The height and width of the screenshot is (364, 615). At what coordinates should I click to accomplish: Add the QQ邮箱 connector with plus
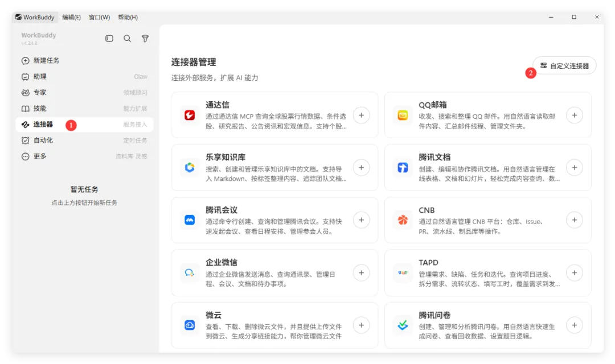pyautogui.click(x=574, y=115)
